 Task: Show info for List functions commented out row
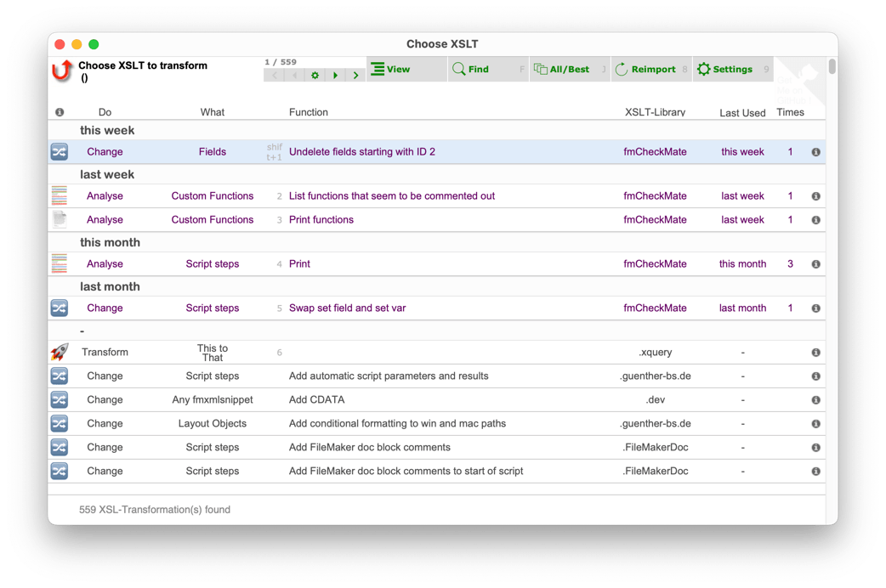816,196
